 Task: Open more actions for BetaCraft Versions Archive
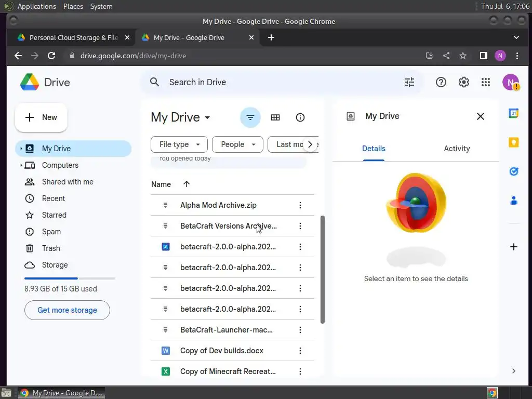pos(300,226)
